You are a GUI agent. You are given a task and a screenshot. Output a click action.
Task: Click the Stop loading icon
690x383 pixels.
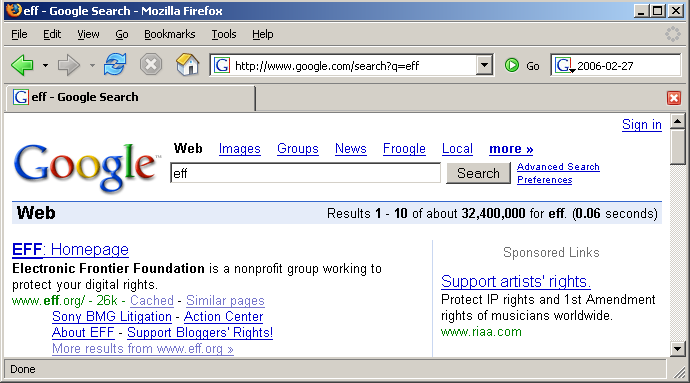coord(151,65)
